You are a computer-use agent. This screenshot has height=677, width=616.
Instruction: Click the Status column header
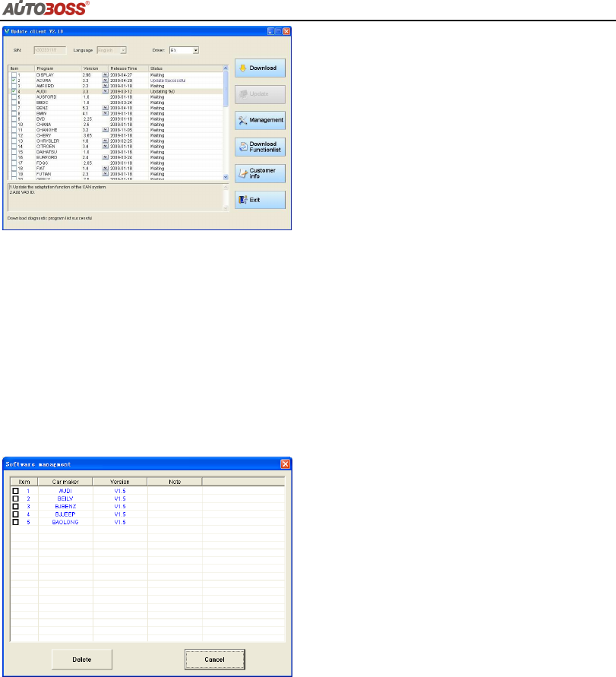[x=185, y=68]
